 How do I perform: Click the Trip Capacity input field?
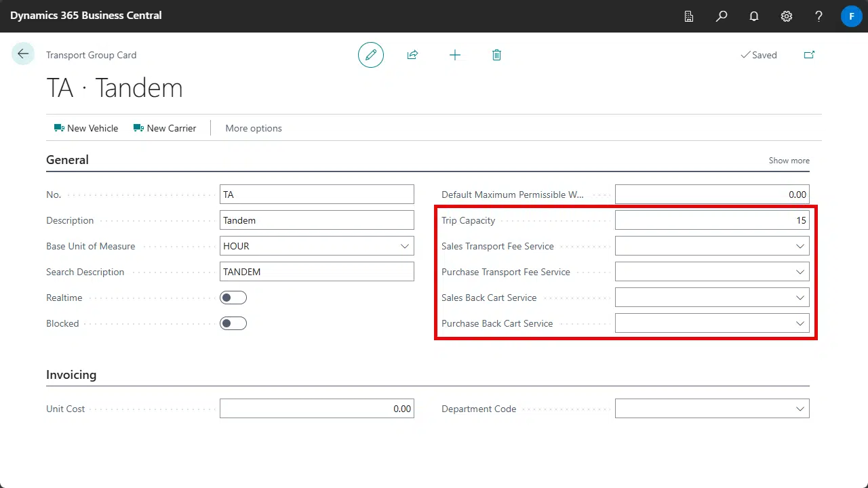click(711, 220)
